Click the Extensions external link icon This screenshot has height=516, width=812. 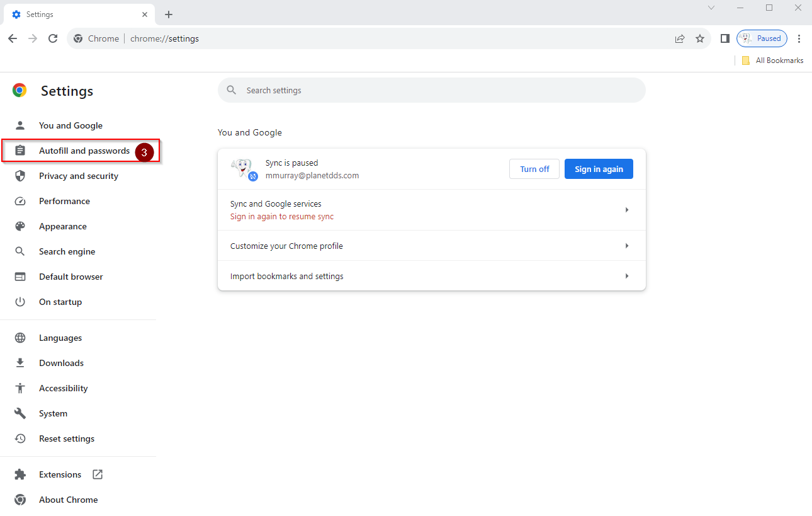click(x=98, y=474)
